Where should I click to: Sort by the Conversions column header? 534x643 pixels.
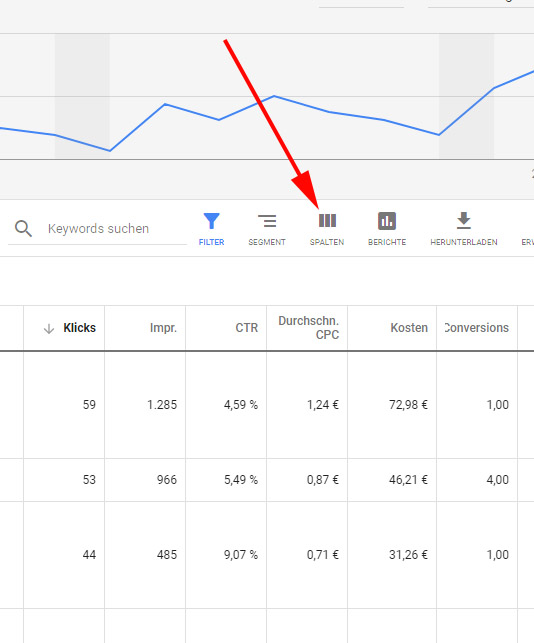tap(477, 328)
